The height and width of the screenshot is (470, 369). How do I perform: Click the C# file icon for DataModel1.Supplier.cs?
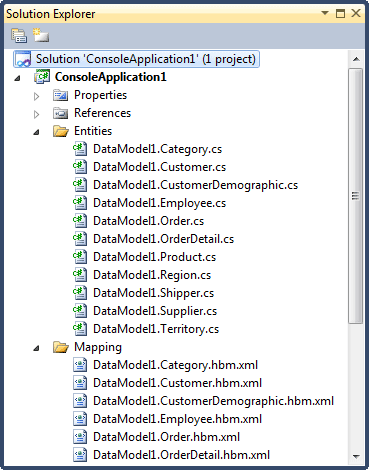80,311
